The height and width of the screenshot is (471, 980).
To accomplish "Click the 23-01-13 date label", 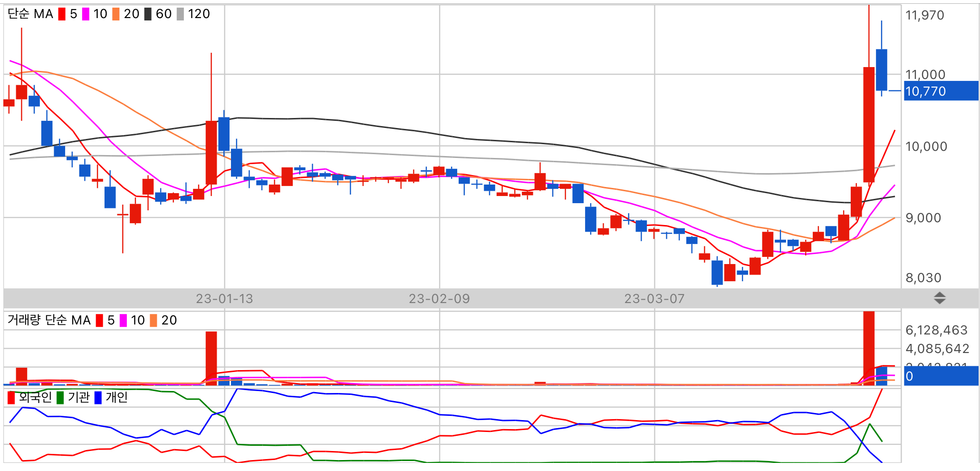I will click(224, 299).
